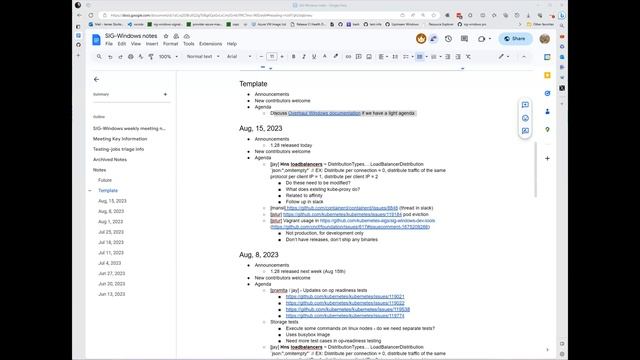Click the font size field
Image resolution: width=640 pixels, height=360 pixels.
pos(272,57)
